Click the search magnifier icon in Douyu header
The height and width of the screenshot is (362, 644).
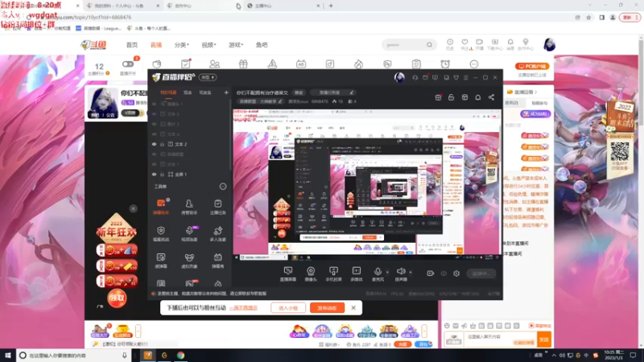click(429, 45)
